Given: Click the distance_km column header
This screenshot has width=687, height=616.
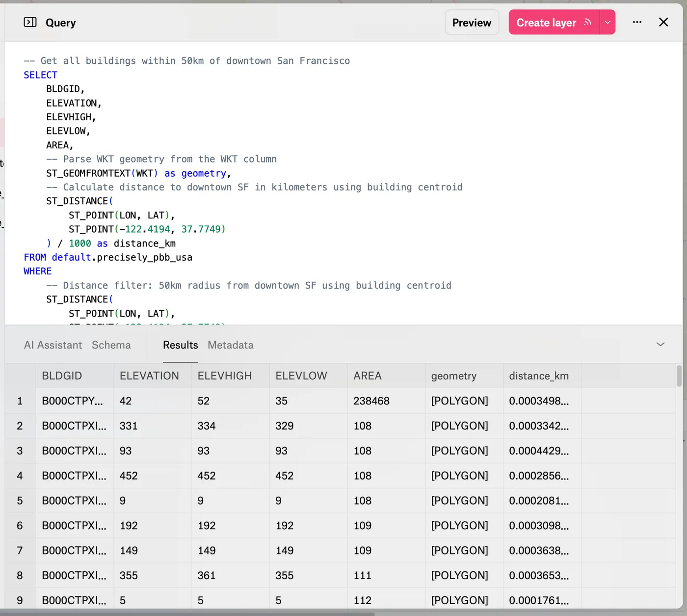Looking at the screenshot, I should coord(542,376).
